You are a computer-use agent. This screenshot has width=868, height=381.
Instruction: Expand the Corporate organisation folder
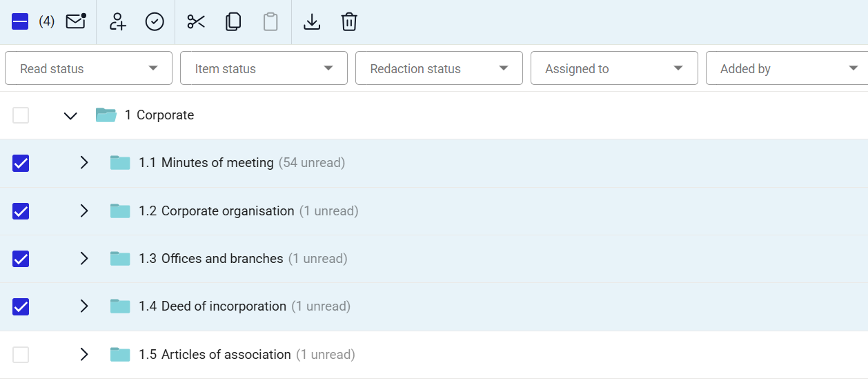(x=84, y=211)
